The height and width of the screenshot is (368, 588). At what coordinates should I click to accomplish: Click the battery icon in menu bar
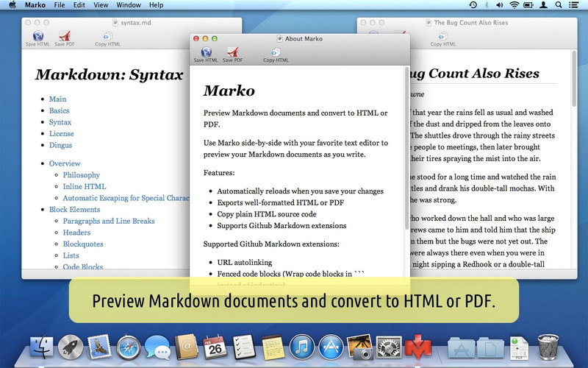(528, 5)
